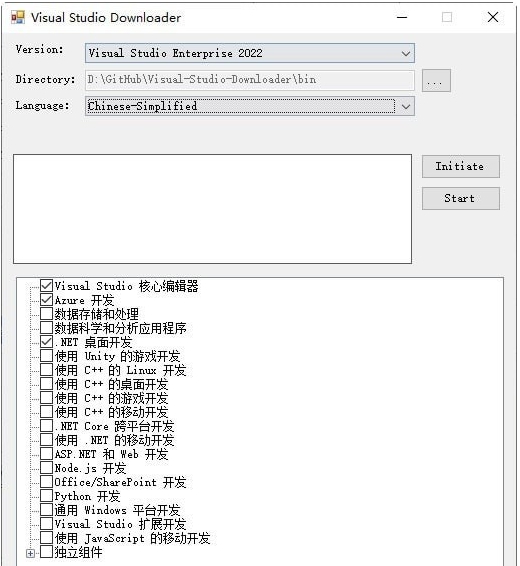Check 独立组件 checkbox
Viewport: 520px width, 566px height.
47,552
